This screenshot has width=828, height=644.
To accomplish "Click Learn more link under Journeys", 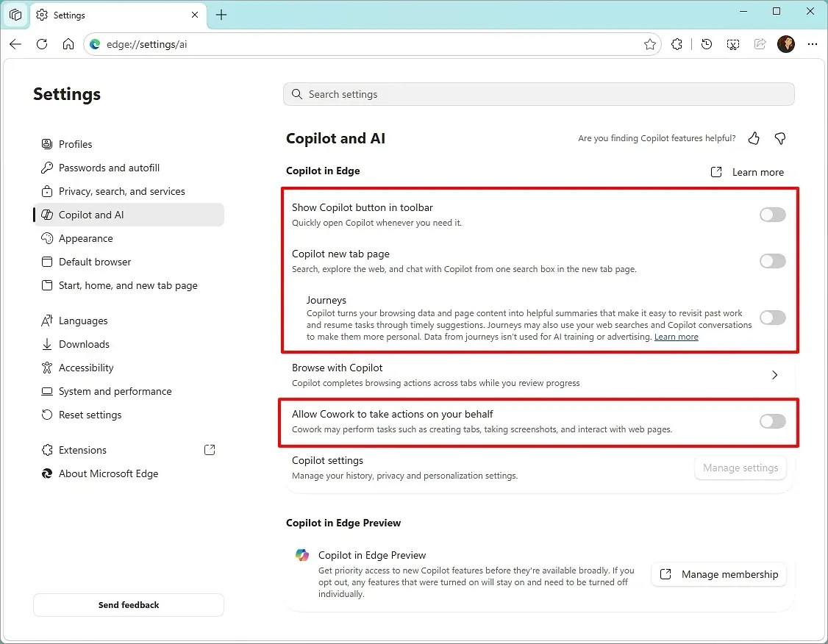I will tap(676, 337).
